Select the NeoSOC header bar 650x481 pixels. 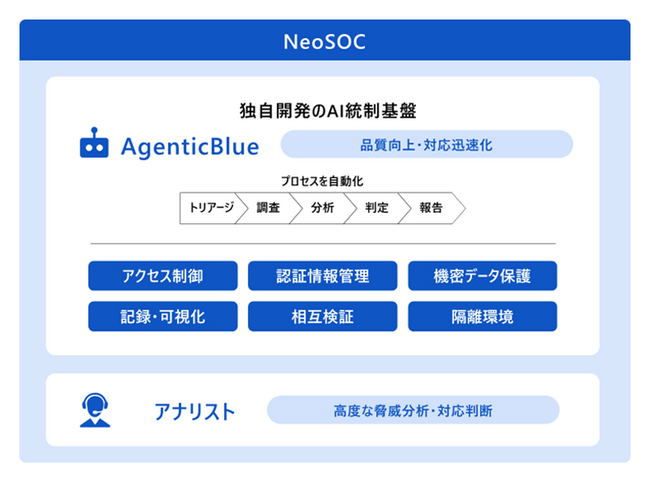pyautogui.click(x=325, y=40)
